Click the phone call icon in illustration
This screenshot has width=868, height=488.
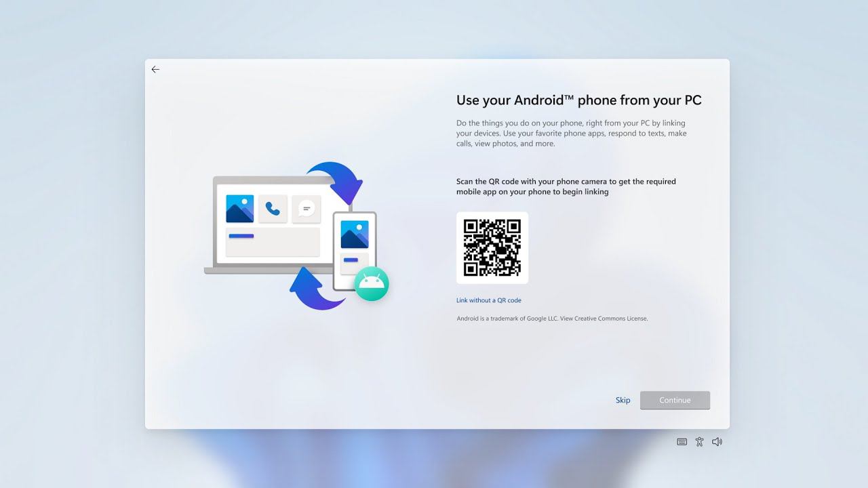pos(273,209)
